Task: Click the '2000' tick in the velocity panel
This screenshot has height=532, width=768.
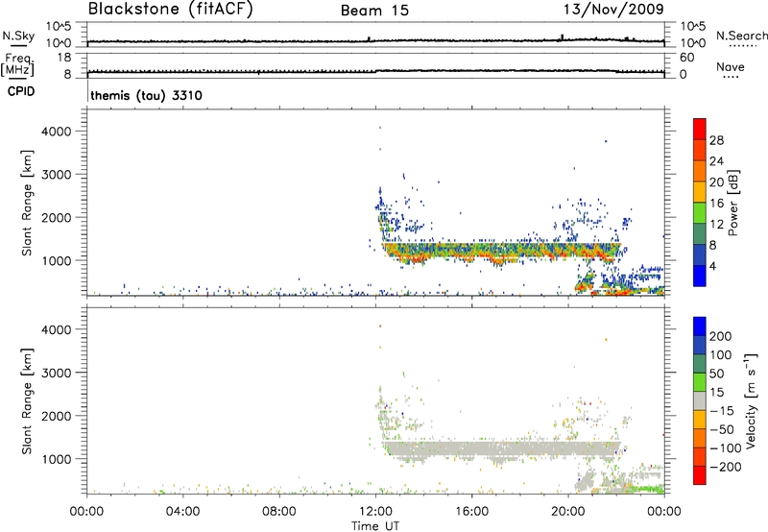Action: point(57,416)
